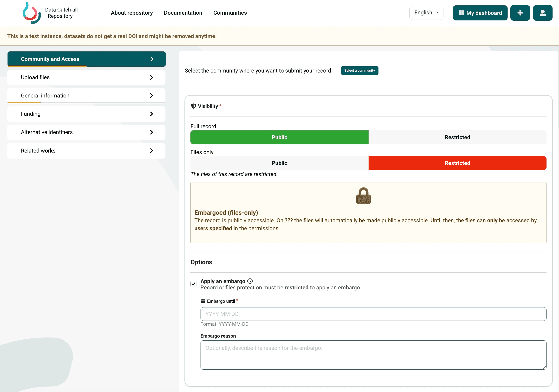The image size is (559, 392).
Task: Click the Select a community button
Action: (359, 71)
